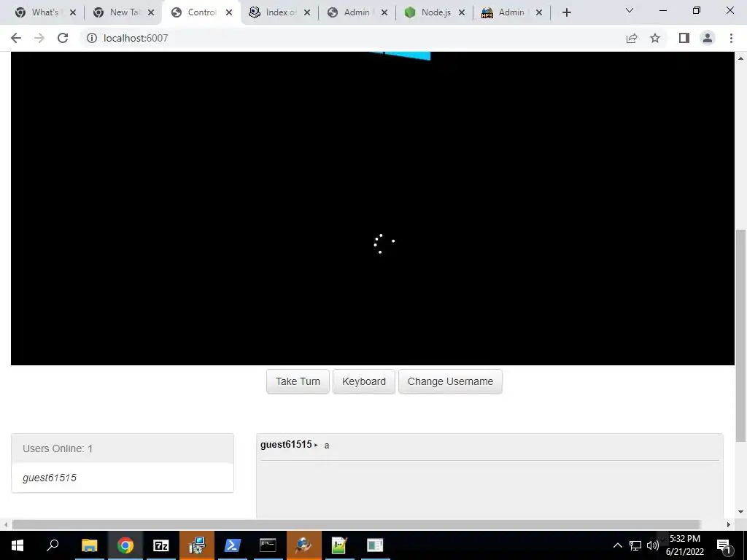The height and width of the screenshot is (560, 747).
Task: Open 7-Zip from the taskbar
Action: pyautogui.click(x=161, y=545)
